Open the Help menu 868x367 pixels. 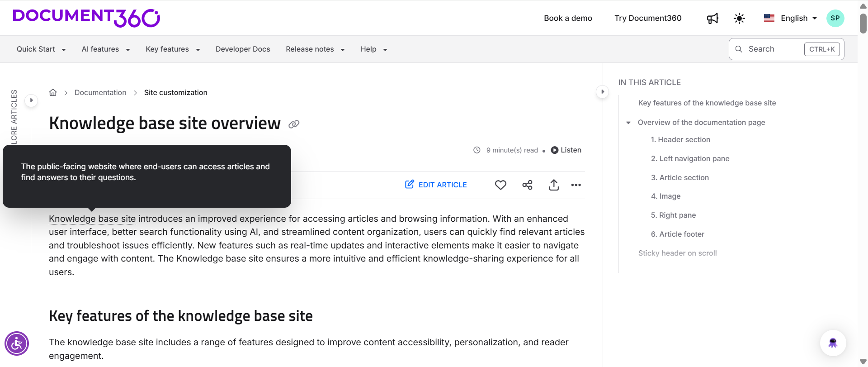(x=374, y=49)
